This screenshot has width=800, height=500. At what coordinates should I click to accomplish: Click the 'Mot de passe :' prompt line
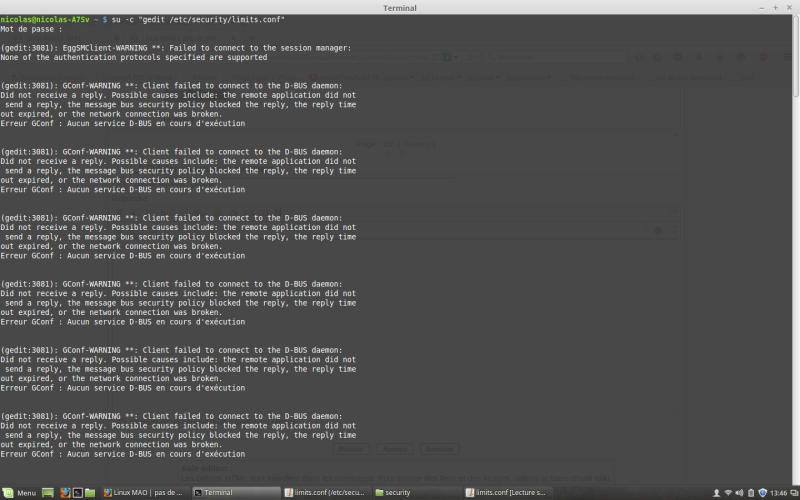point(31,29)
